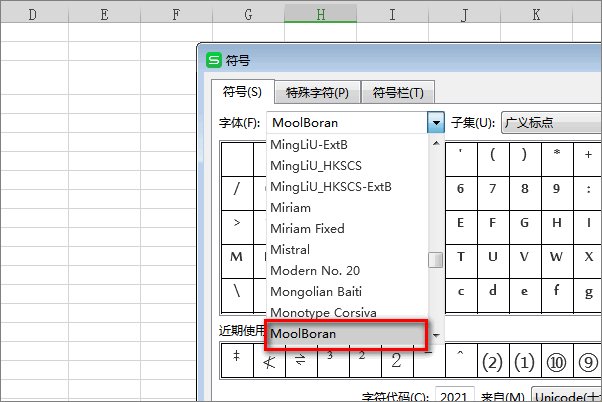Click the font list scrollbar thumb
Image resolution: width=602 pixels, height=402 pixels.
(x=436, y=260)
